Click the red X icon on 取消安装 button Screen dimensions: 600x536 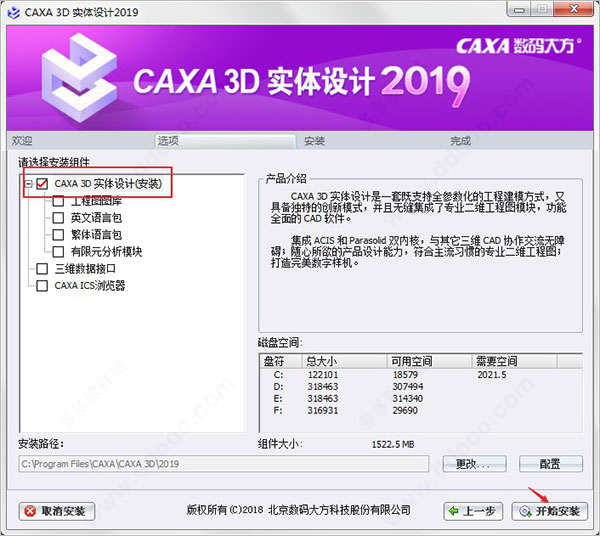click(30, 511)
